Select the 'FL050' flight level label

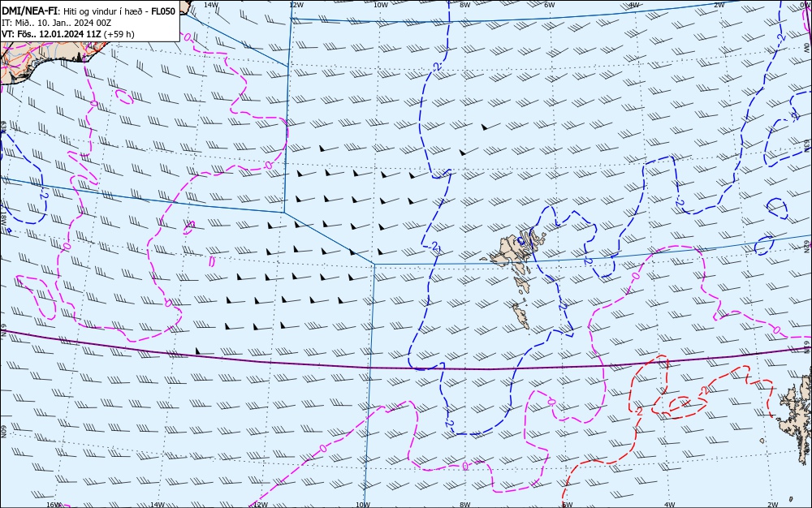point(164,11)
